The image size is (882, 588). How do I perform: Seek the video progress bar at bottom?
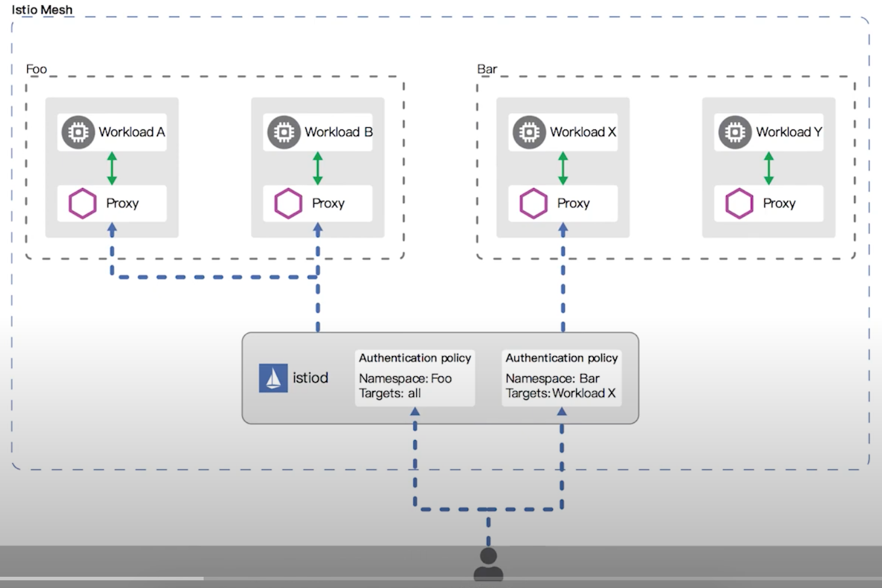pyautogui.click(x=441, y=578)
